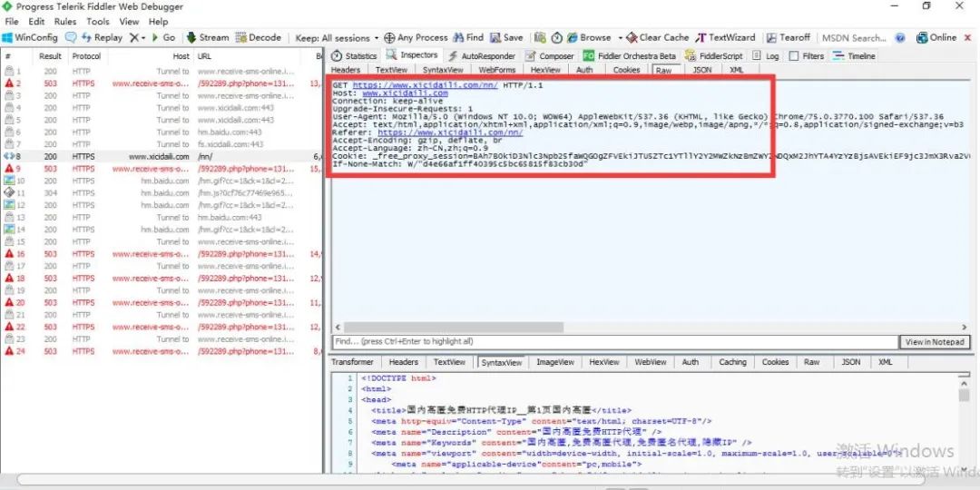Clear Cache from the toolbar
The width and height of the screenshot is (980, 490).
[x=657, y=37]
